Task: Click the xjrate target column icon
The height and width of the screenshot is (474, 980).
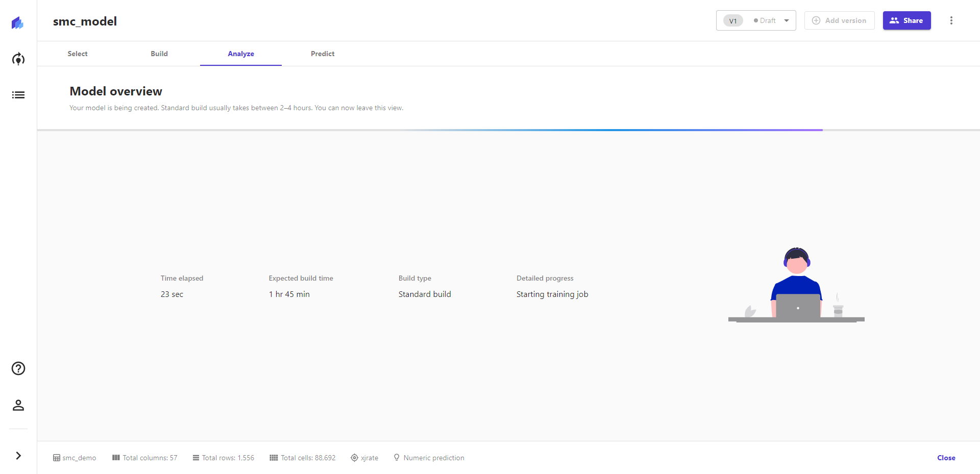Action: (x=354, y=458)
